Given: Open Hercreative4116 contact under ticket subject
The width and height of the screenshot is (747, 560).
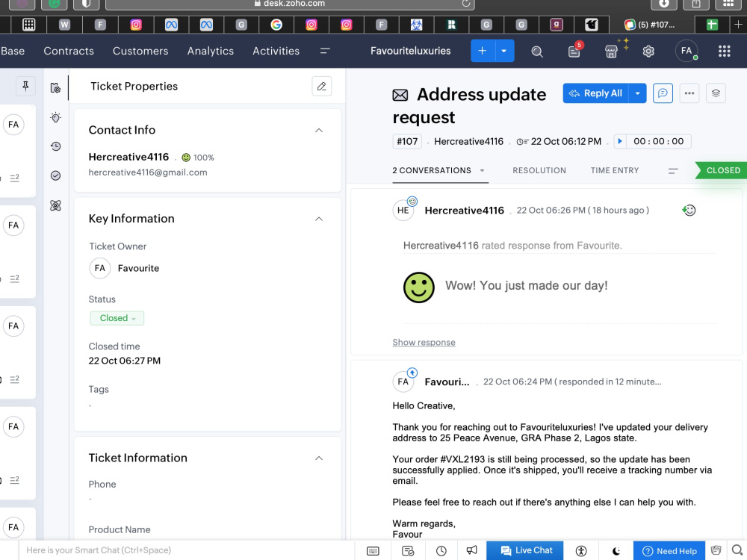Looking at the screenshot, I should tap(468, 141).
